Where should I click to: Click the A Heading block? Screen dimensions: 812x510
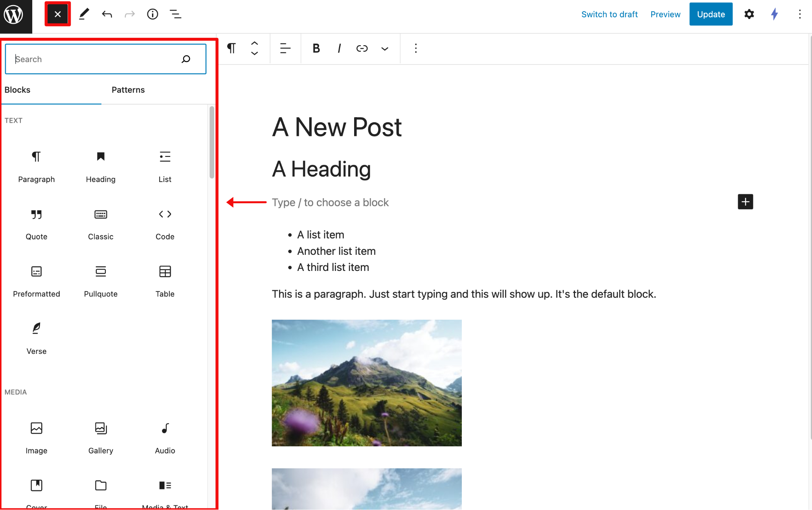[321, 169]
